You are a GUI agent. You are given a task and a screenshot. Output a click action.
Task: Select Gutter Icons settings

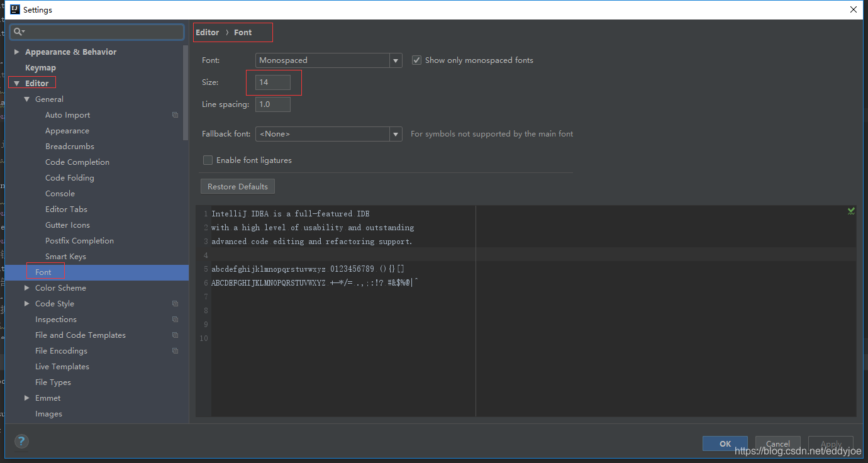67,225
